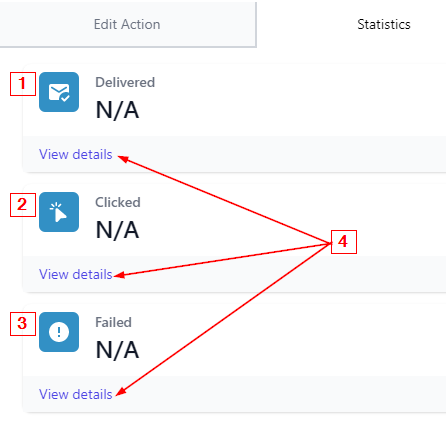Click the Delivered envelope checkmark icon
446x425 pixels.
coord(59,92)
